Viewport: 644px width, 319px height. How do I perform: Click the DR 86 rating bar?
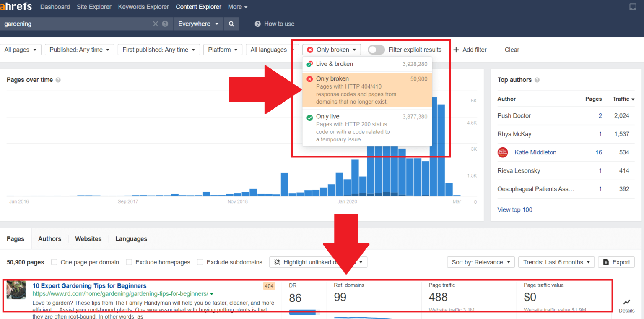pos(304,312)
